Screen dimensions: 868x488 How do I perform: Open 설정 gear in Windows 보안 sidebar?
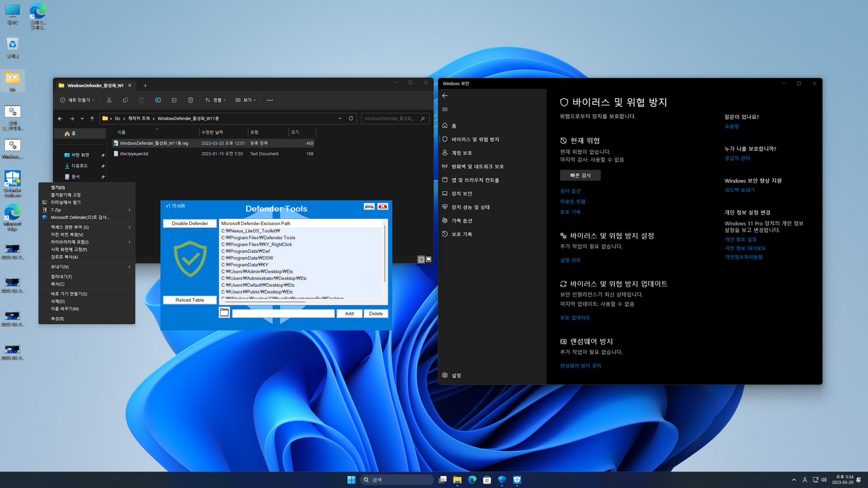click(x=452, y=375)
